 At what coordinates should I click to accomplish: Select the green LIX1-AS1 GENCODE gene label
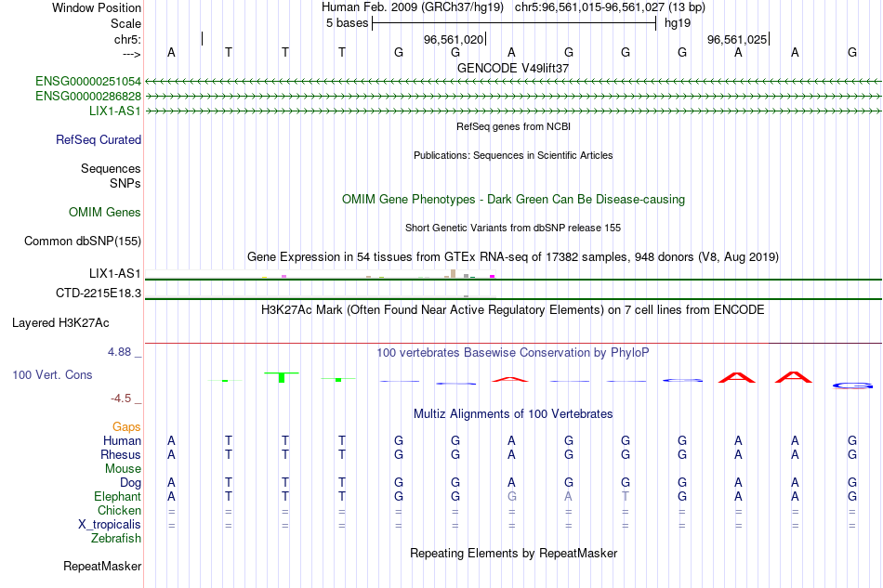click(115, 111)
